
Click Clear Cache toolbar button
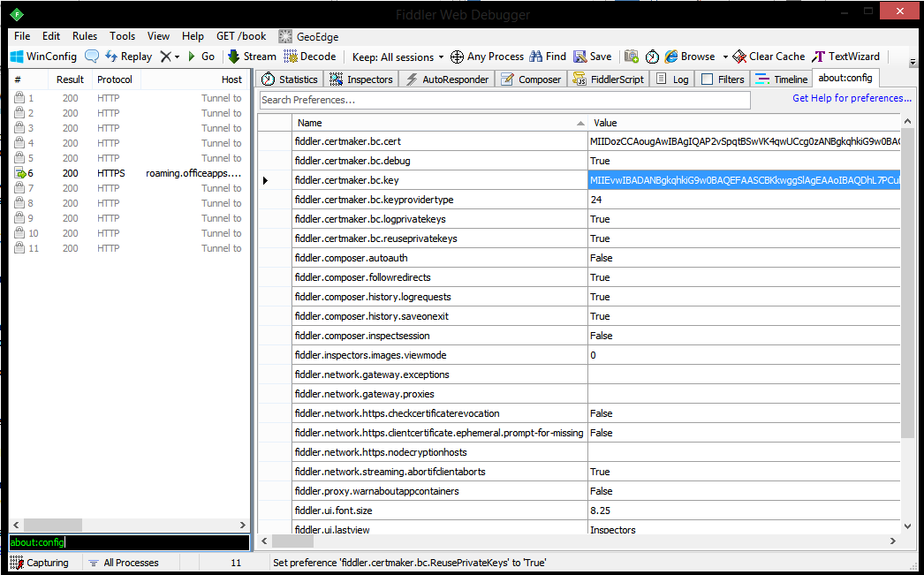point(769,57)
